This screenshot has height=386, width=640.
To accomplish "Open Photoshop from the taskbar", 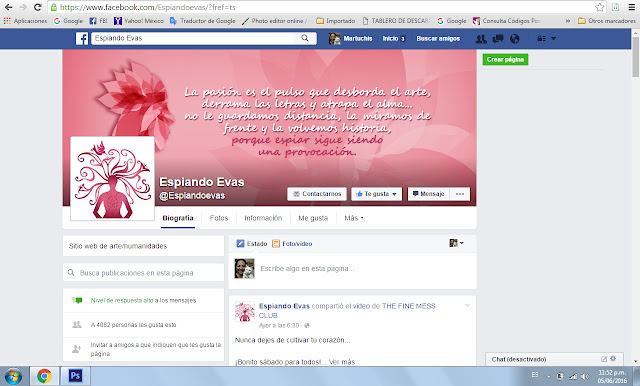I will coord(76,376).
